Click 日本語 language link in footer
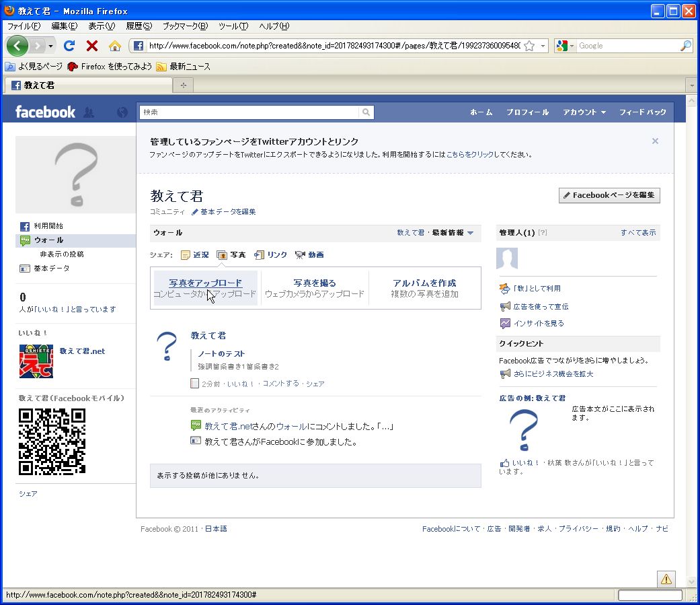 pyautogui.click(x=216, y=529)
